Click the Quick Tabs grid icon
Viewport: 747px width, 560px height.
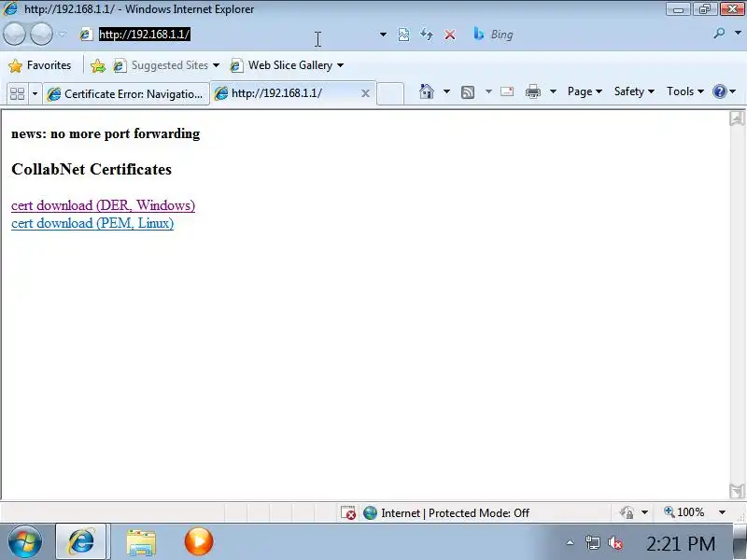pyautogui.click(x=17, y=93)
